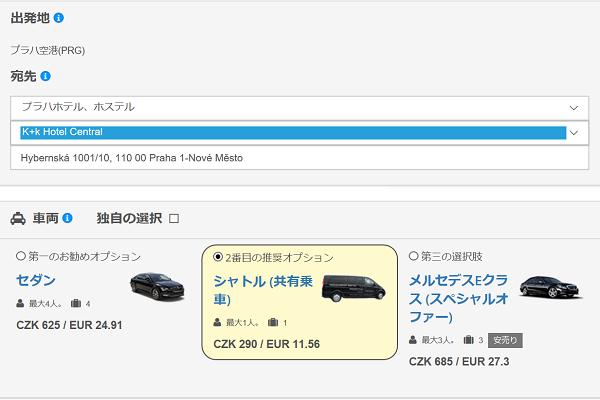Image resolution: width=600 pixels, height=400 pixels.
Task: Open the プラハホテル、ホステル dropdown
Action: pyautogui.click(x=299, y=107)
